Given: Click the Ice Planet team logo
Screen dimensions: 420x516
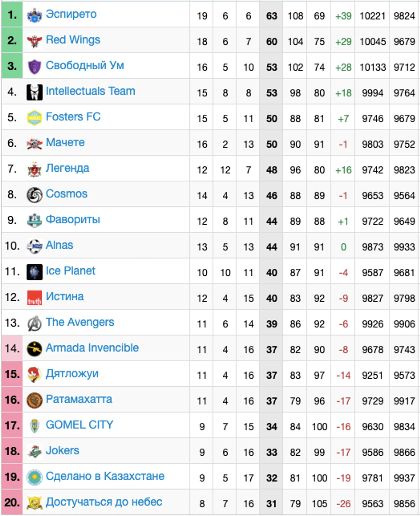Looking at the screenshot, I should tap(34, 272).
